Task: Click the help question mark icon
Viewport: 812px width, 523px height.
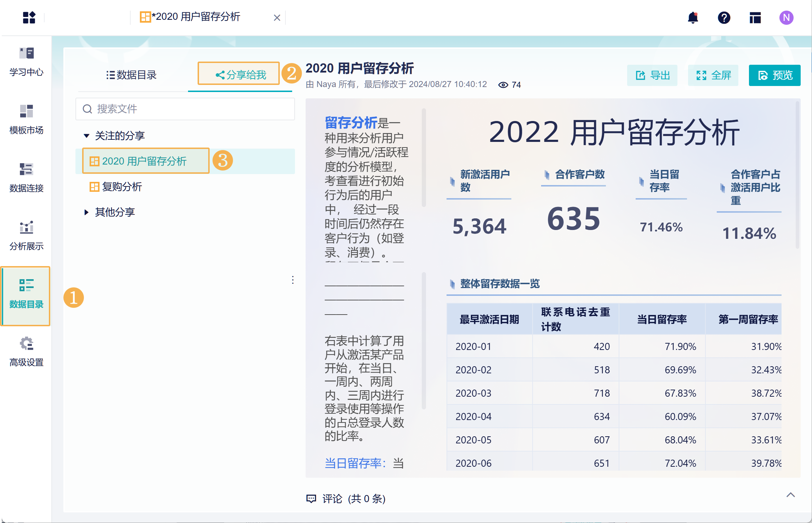Action: point(724,17)
